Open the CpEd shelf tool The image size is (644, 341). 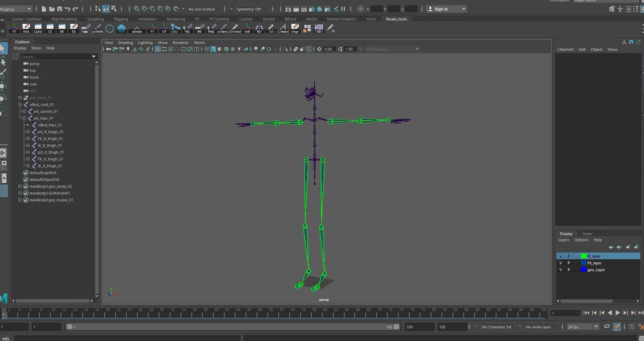[x=38, y=28]
